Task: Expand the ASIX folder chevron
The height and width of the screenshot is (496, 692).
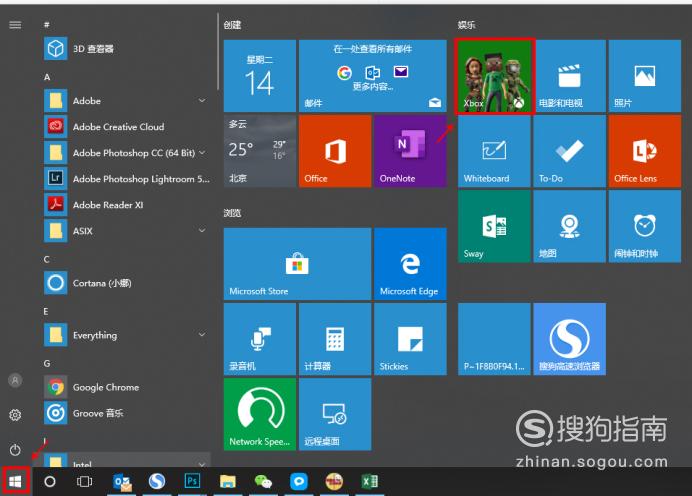Action: point(202,231)
